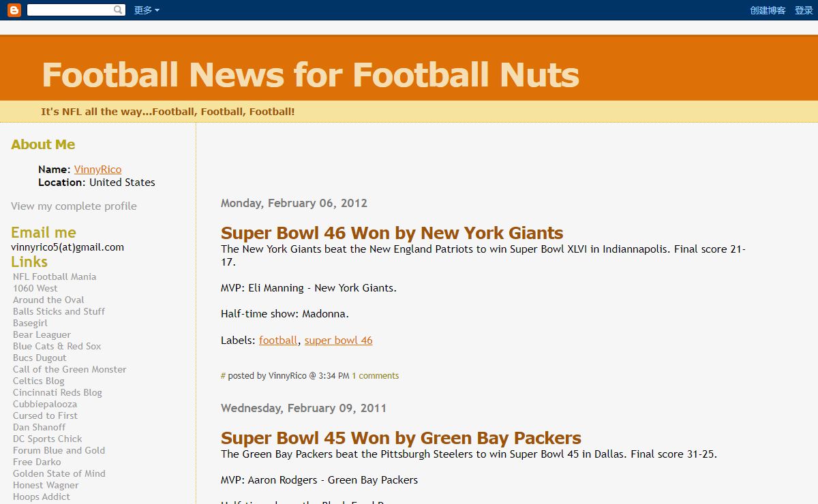This screenshot has height=504, width=818.
Task: Open the Honest Wagner link
Action: pos(46,485)
